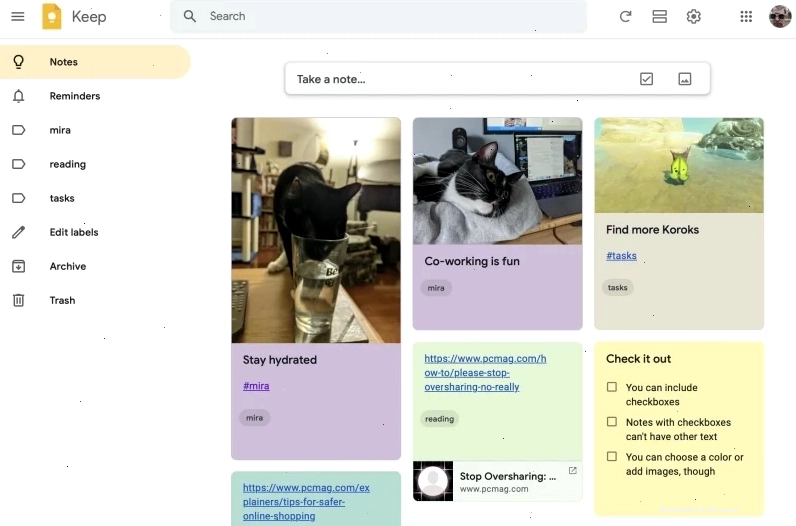796x526 pixels.
Task: Open the account profile avatar
Action: (780, 16)
